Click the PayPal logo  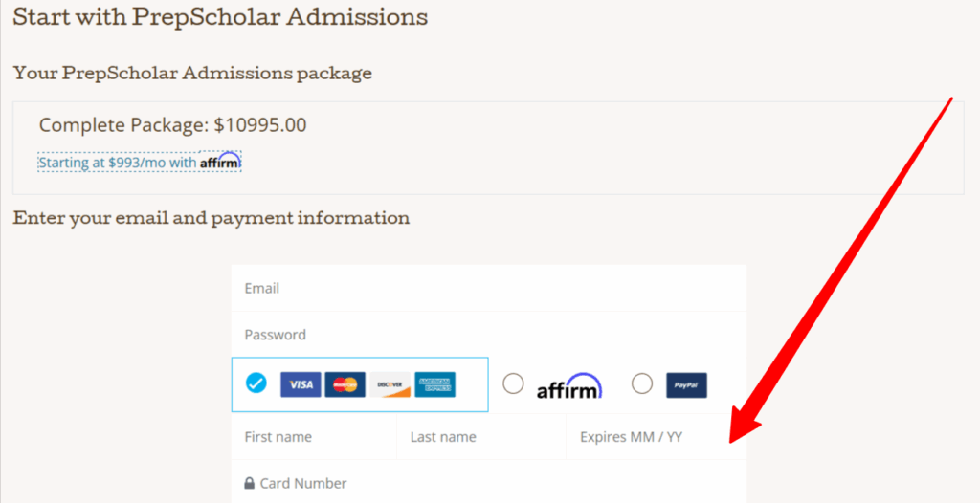coord(686,385)
